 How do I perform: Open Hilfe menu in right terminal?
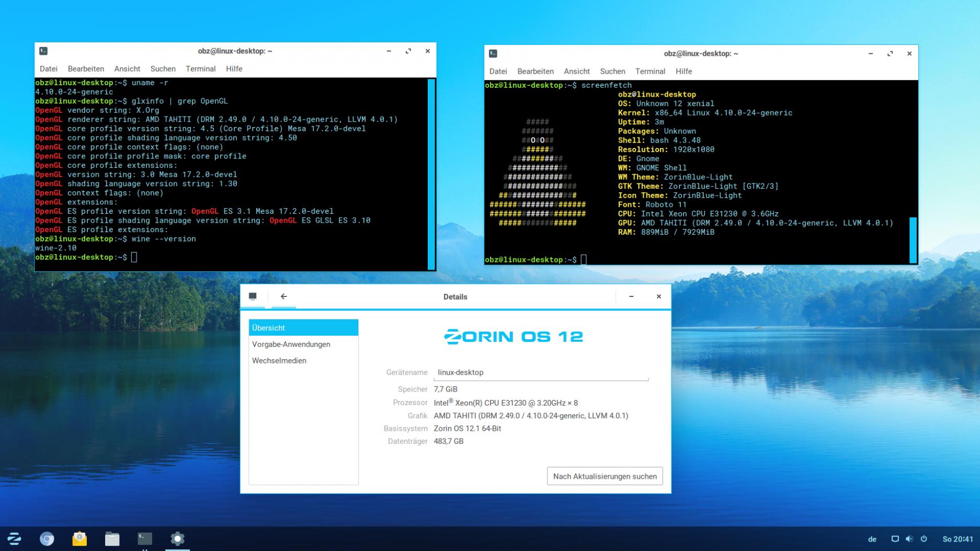point(683,72)
